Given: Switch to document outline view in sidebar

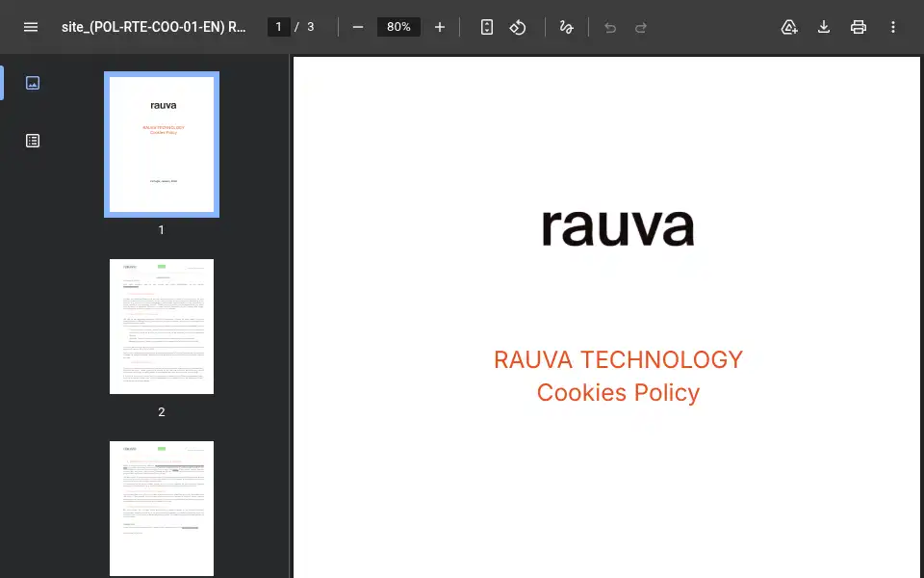Looking at the screenshot, I should (33, 141).
